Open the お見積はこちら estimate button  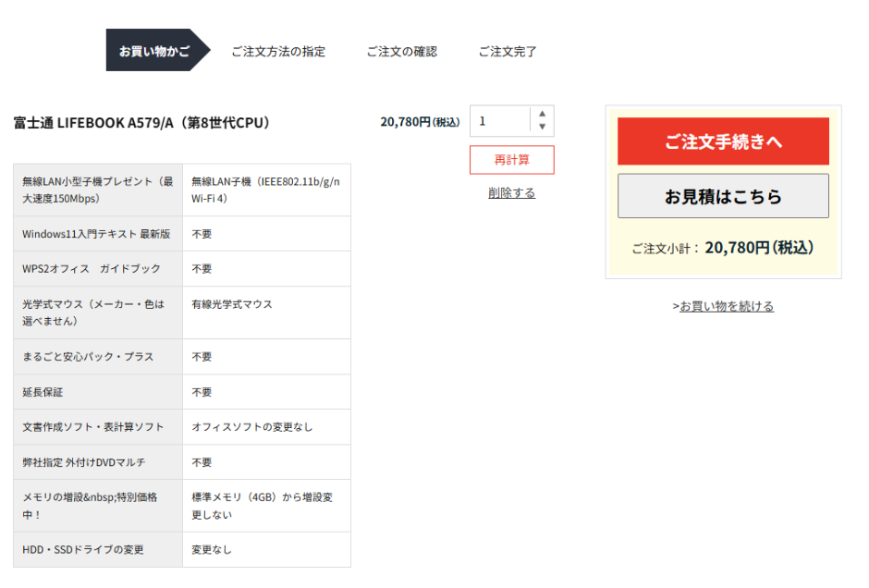coord(723,196)
